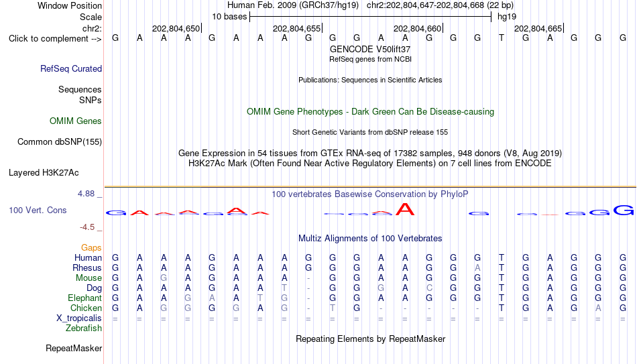Select the Mouse alignment row label
637x364 pixels.
pos(89,278)
